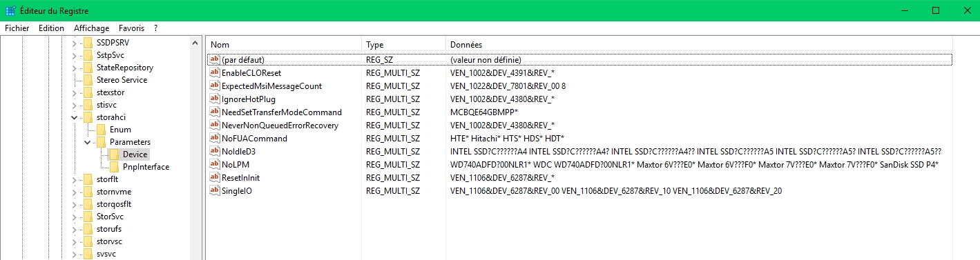980x260 pixels.
Task: Click the SingleIO value icon
Action: click(215, 191)
